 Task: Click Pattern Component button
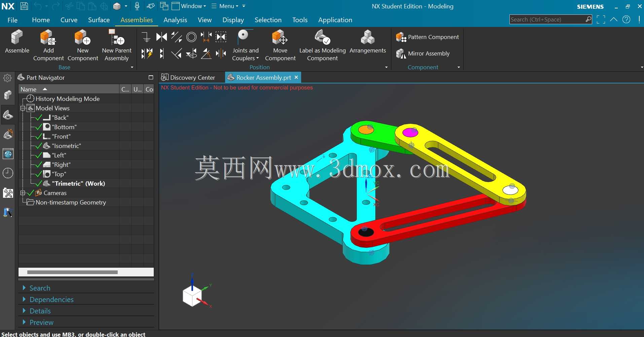click(427, 37)
